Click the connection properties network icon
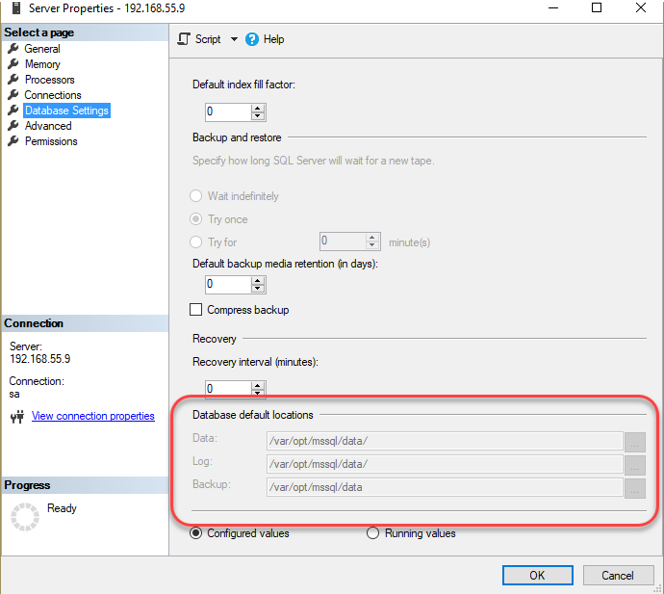The width and height of the screenshot is (664, 594). click(16, 416)
